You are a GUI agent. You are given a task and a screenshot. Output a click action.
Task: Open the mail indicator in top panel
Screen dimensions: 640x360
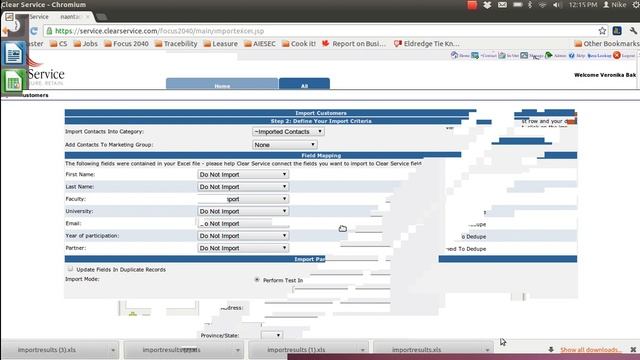pyautogui.click(x=502, y=5)
